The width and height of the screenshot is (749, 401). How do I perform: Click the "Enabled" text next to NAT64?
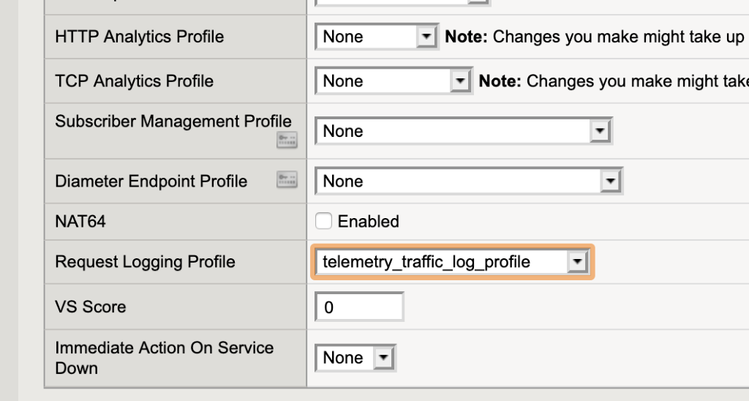tap(368, 221)
